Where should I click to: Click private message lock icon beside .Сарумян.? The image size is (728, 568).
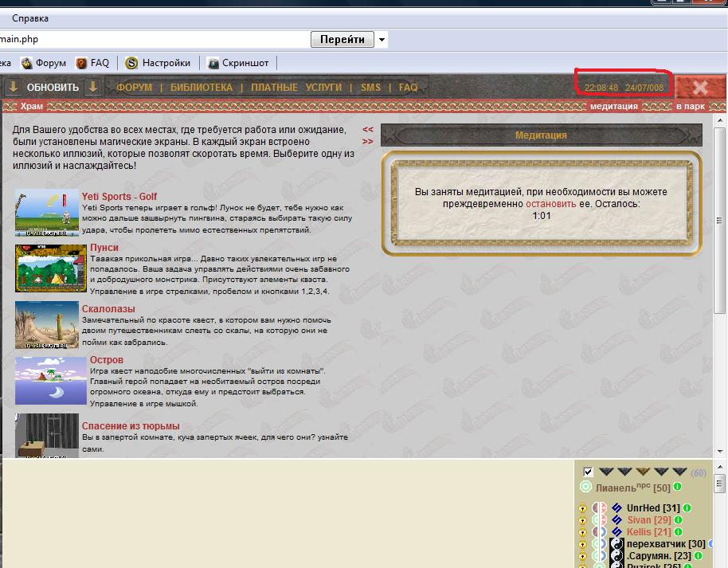click(x=583, y=556)
